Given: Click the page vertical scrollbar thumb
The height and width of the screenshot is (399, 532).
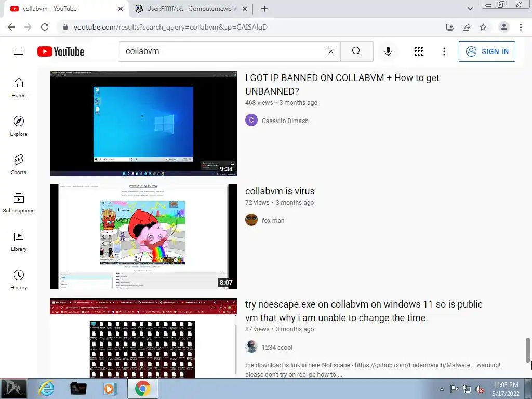Looking at the screenshot, I should point(528,350).
